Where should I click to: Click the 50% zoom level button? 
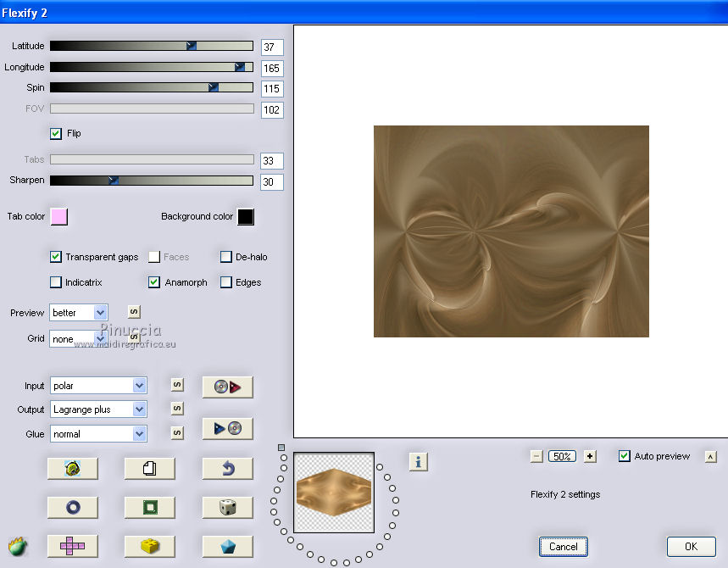pos(562,457)
